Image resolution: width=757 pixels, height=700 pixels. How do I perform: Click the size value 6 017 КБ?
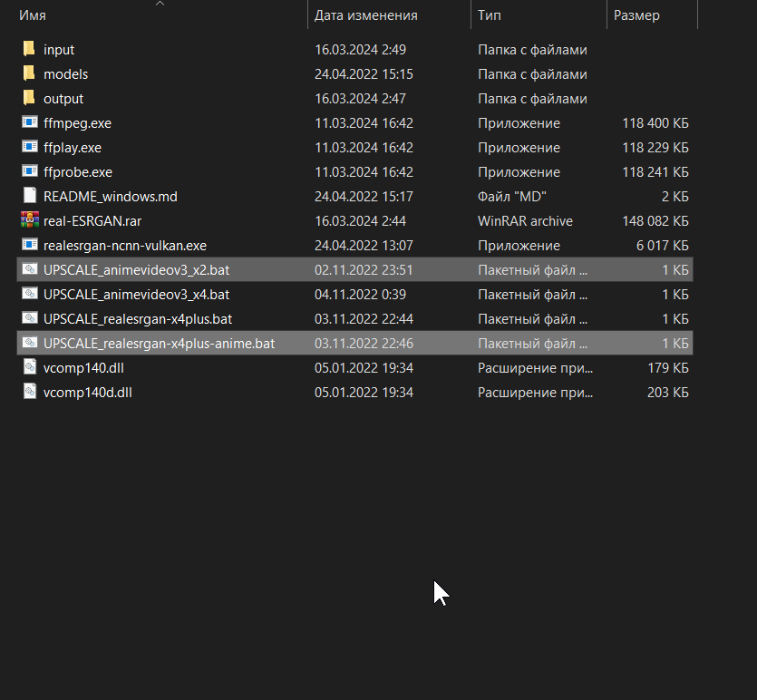click(x=663, y=246)
